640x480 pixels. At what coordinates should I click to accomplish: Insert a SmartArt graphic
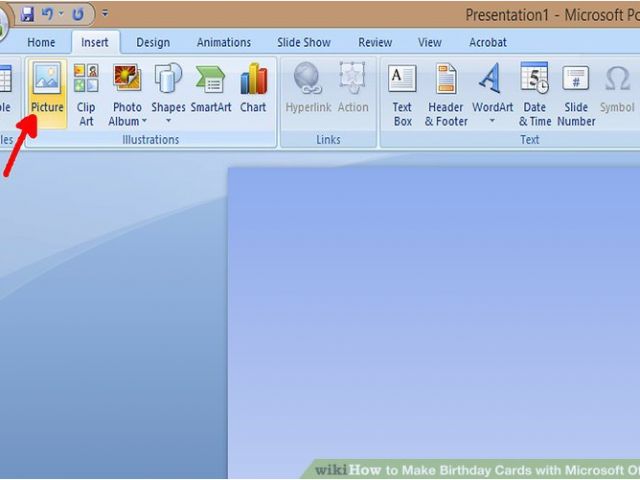(x=211, y=88)
